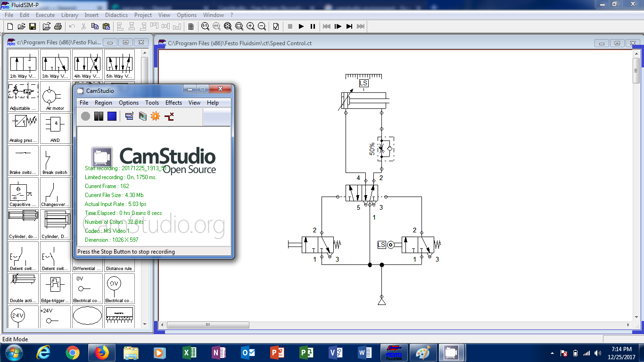Image resolution: width=644 pixels, height=362 pixels.
Task: Pause recording in CamStudio
Action: (99, 116)
